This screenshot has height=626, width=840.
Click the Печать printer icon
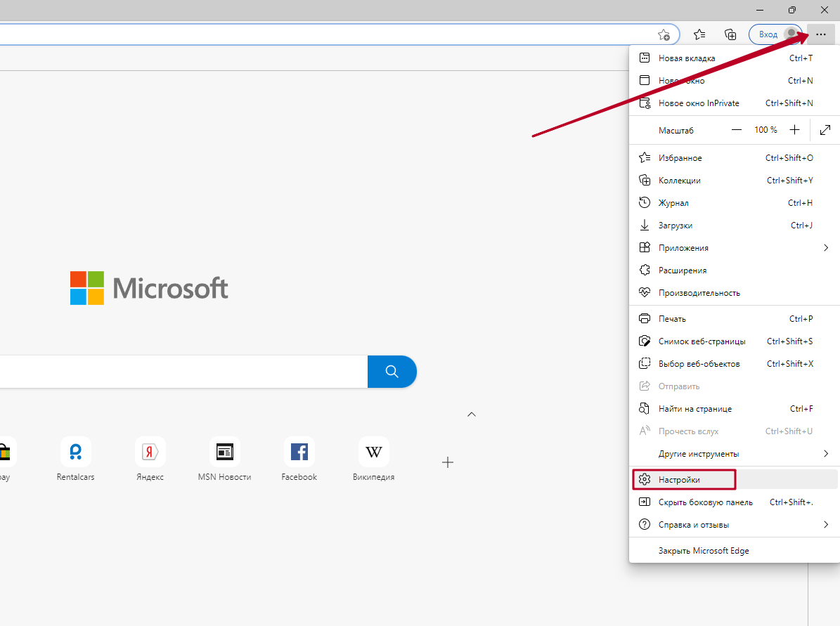coord(645,318)
